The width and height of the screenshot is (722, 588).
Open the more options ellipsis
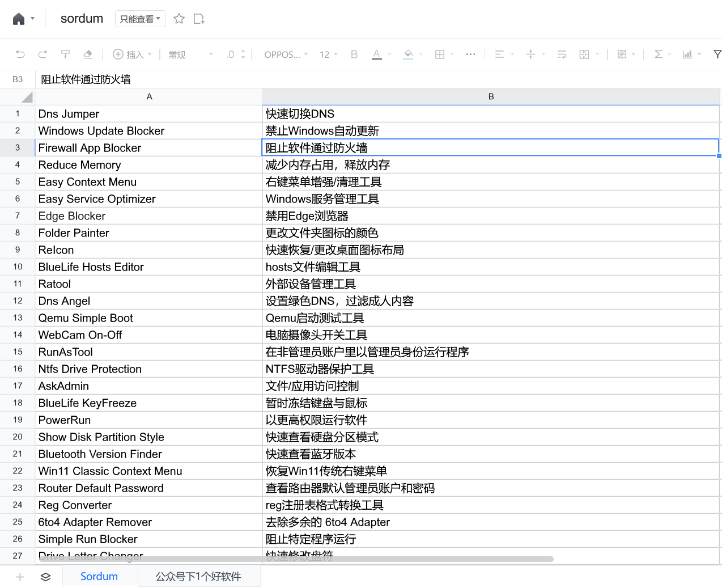[x=470, y=54]
